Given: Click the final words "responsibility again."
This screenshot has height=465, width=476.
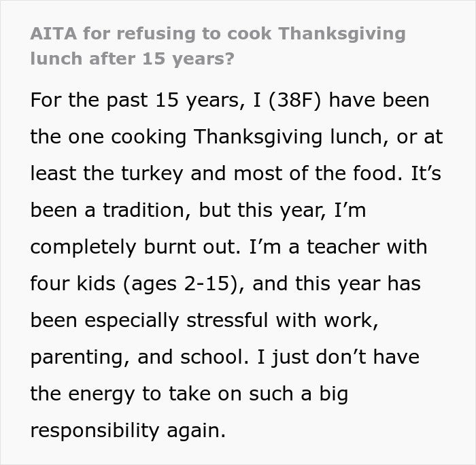Looking at the screenshot, I should (127, 431).
